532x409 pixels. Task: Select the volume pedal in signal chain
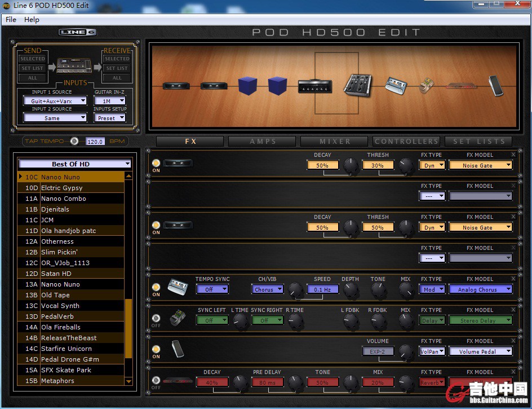pyautogui.click(x=495, y=85)
